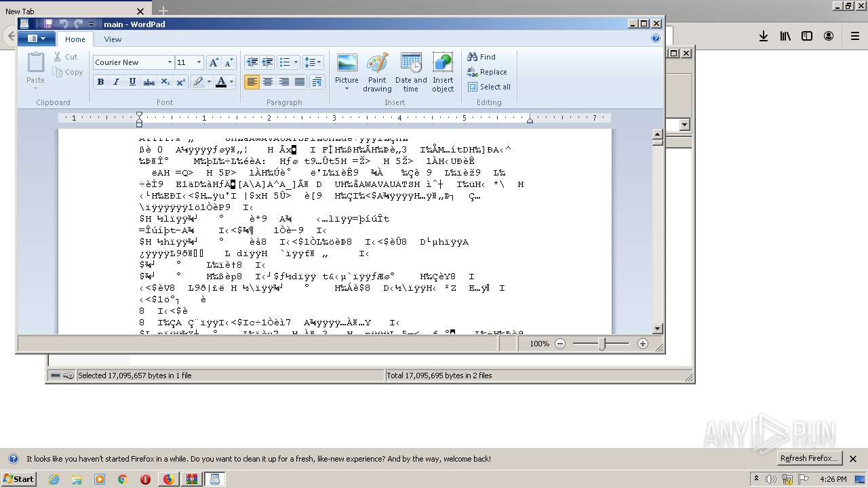Click the Redo arrow in the quick access toolbar
Image resolution: width=868 pixels, height=488 pixels.
(78, 24)
